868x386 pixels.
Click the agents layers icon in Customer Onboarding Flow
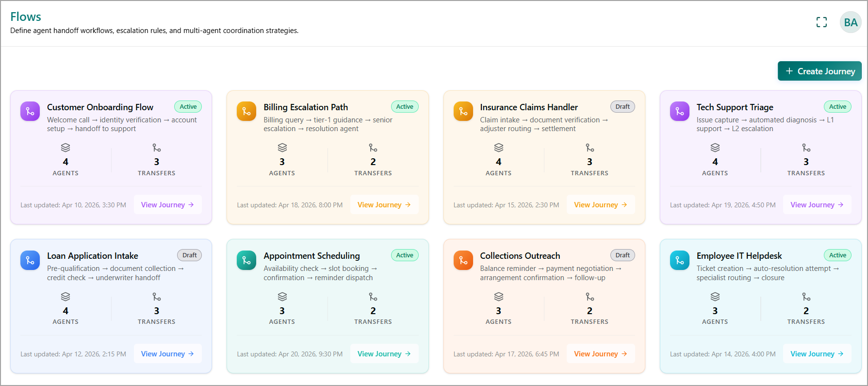66,148
